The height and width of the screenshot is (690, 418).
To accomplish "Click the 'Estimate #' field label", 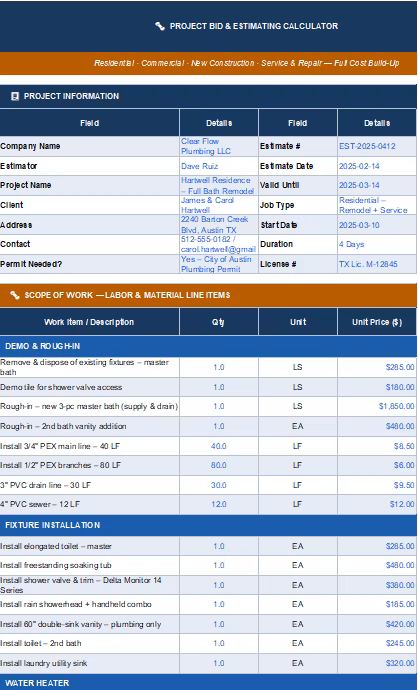I will (x=278, y=146).
